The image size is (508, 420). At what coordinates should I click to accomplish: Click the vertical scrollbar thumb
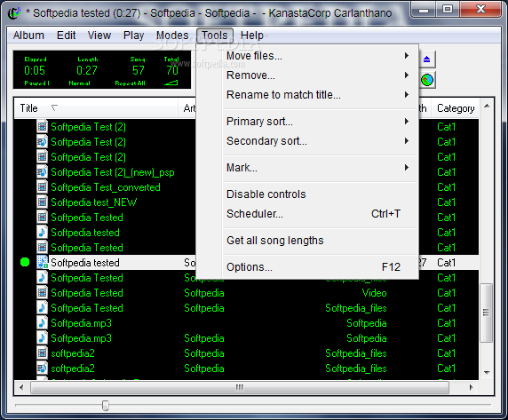coord(487,313)
